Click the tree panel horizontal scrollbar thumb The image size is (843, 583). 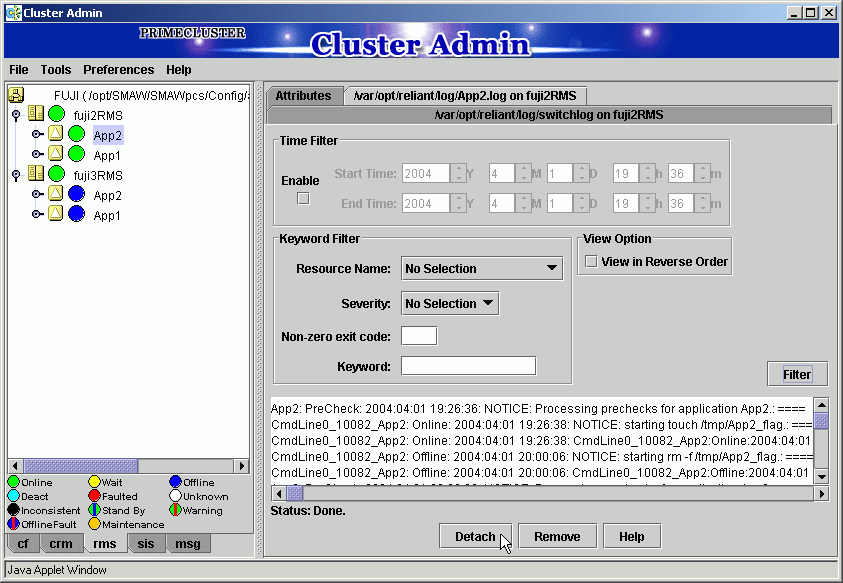pyautogui.click(x=81, y=466)
